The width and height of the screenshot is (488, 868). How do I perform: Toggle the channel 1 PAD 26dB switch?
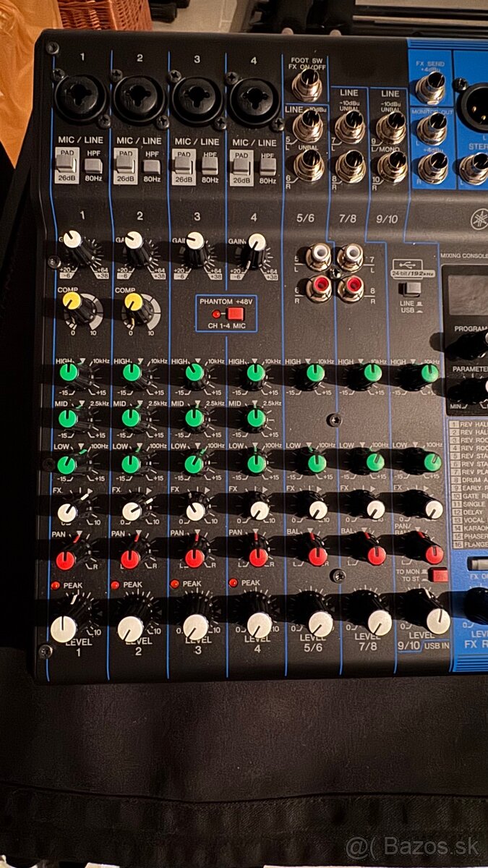coord(67,162)
